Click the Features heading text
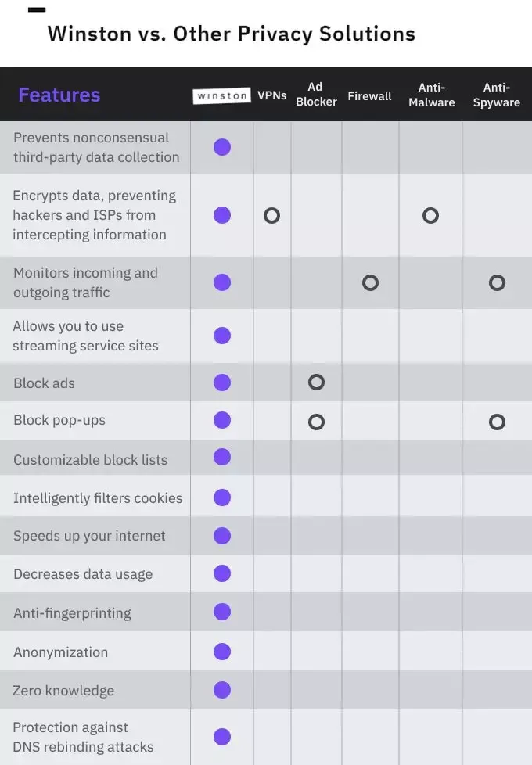Image resolution: width=532 pixels, height=765 pixels. [x=59, y=95]
